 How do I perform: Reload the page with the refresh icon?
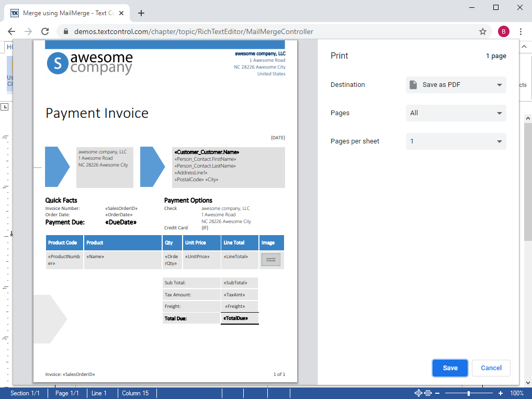coord(45,31)
